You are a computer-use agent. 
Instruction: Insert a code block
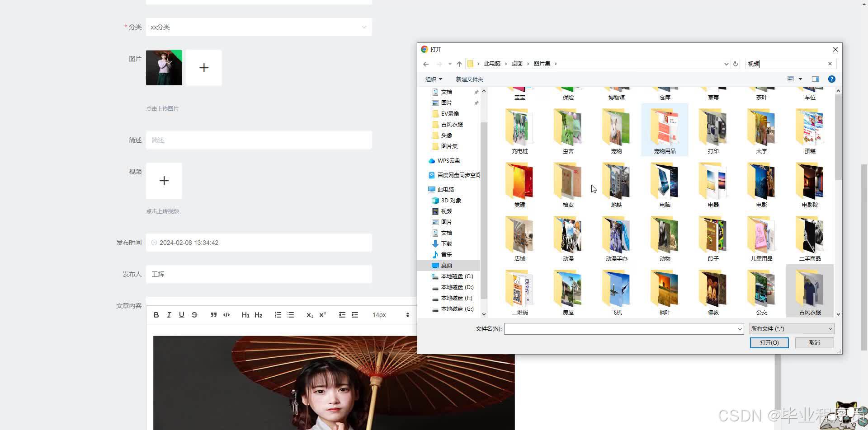tap(226, 314)
